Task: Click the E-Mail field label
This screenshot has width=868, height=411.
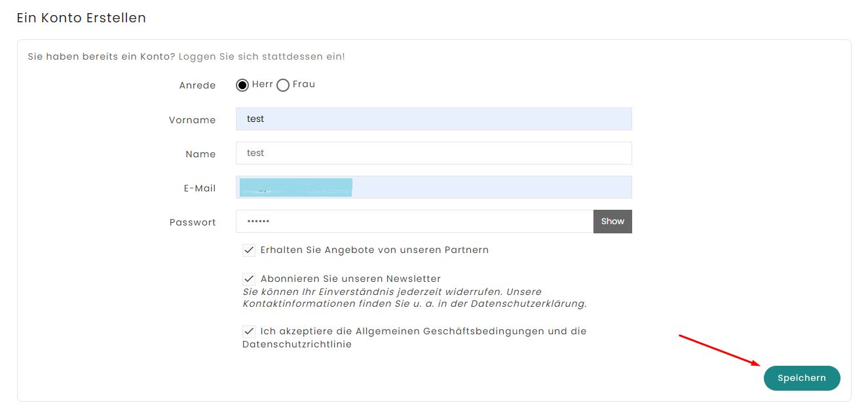Action: (x=200, y=188)
